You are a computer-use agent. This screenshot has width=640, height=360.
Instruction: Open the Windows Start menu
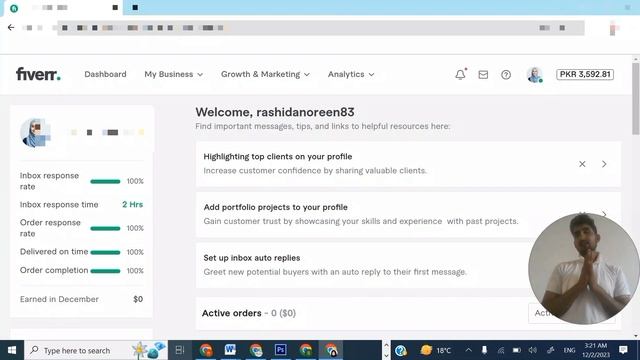[12, 350]
